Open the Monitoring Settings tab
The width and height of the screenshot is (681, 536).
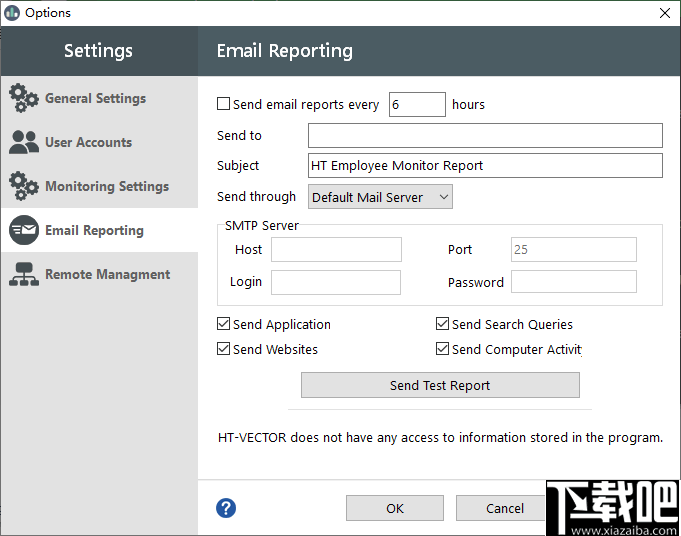click(x=106, y=187)
